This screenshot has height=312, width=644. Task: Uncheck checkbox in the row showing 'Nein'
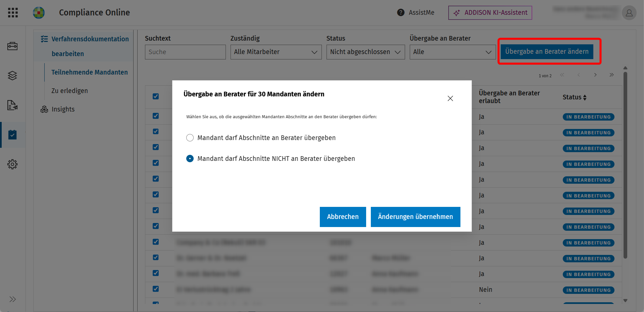tap(156, 289)
